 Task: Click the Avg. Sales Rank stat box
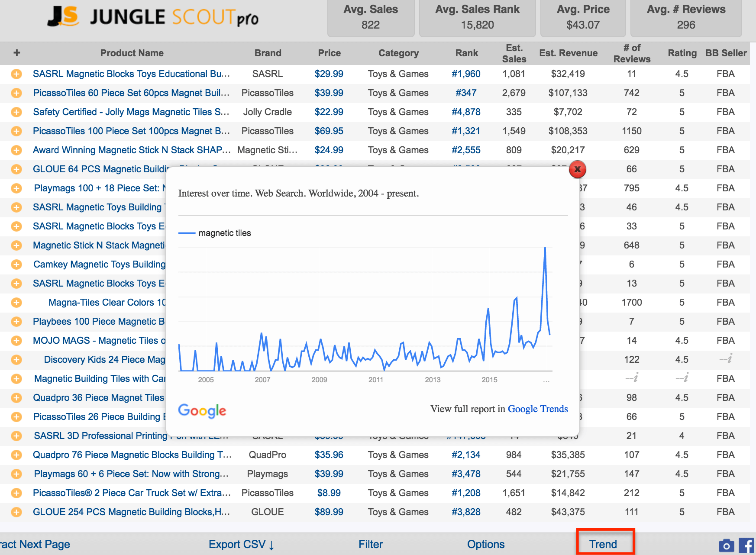click(477, 17)
